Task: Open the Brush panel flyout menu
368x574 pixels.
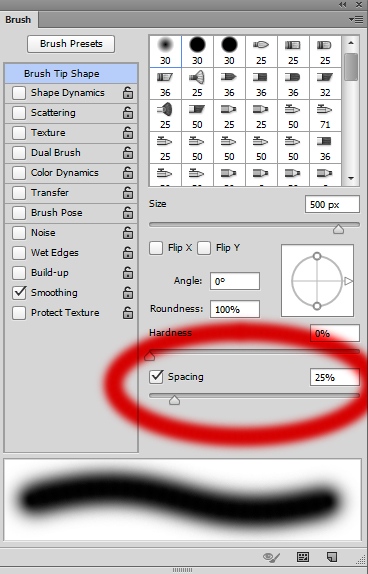Action: point(356,19)
